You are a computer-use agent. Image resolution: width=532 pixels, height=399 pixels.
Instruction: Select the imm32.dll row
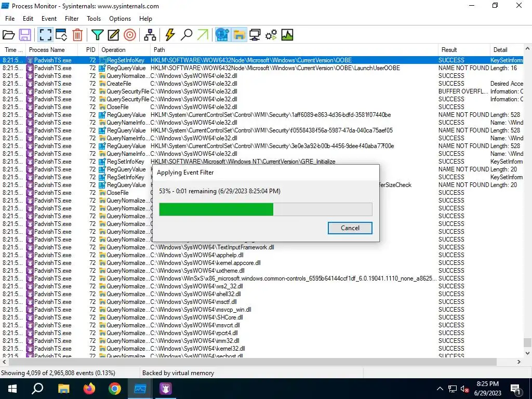262,341
